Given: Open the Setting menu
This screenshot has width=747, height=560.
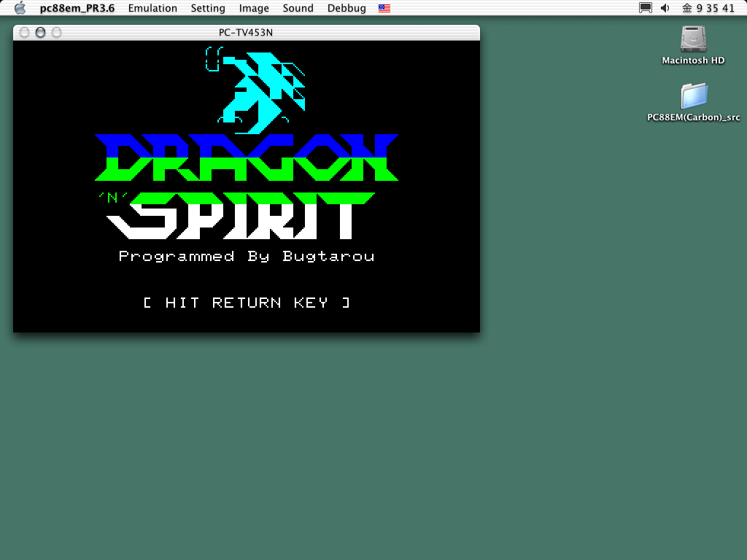Looking at the screenshot, I should [208, 8].
